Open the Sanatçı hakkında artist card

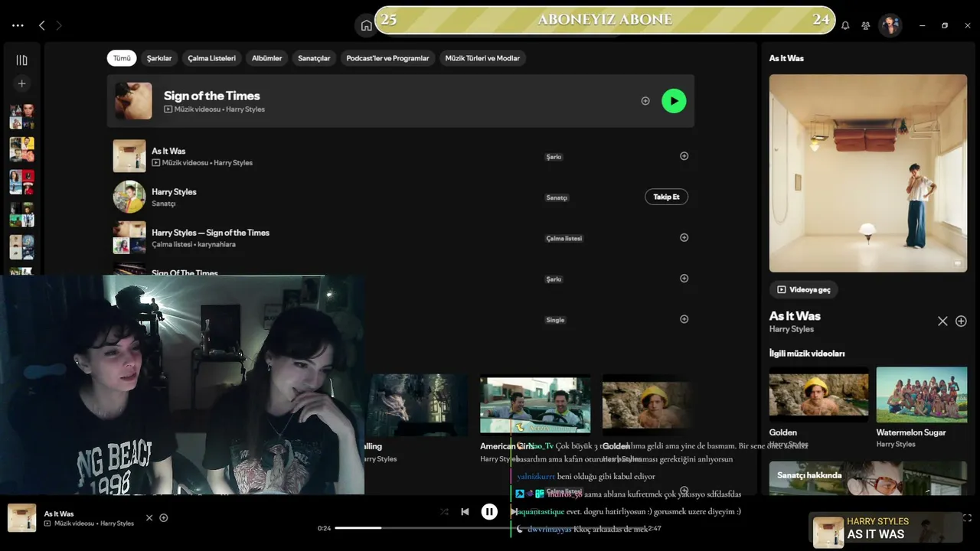coord(868,480)
